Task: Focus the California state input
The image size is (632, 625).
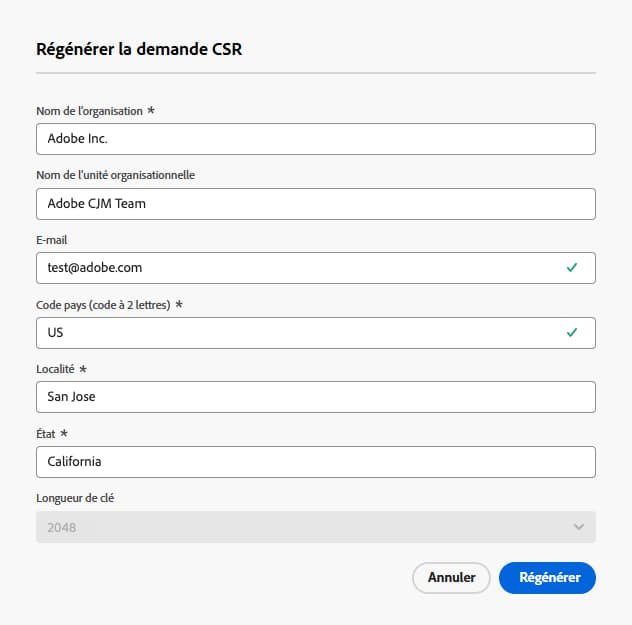Action: pos(315,462)
